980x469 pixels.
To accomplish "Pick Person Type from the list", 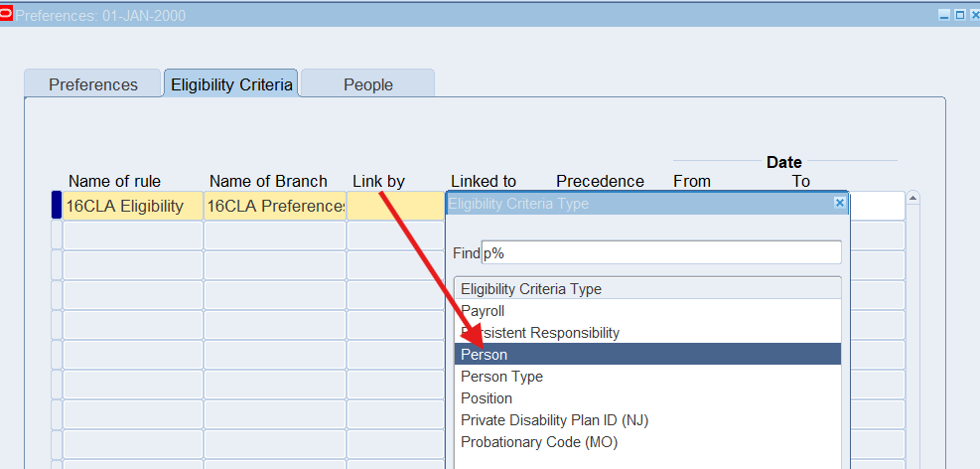I will coord(501,377).
